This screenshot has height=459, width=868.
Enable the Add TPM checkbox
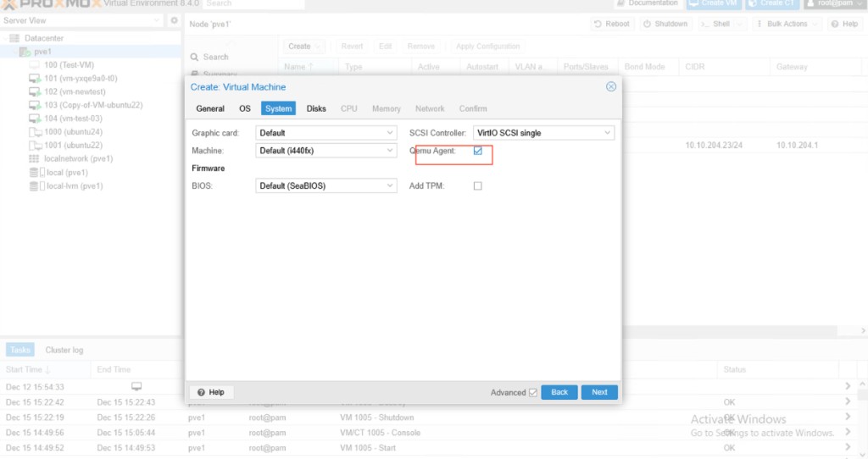point(478,185)
